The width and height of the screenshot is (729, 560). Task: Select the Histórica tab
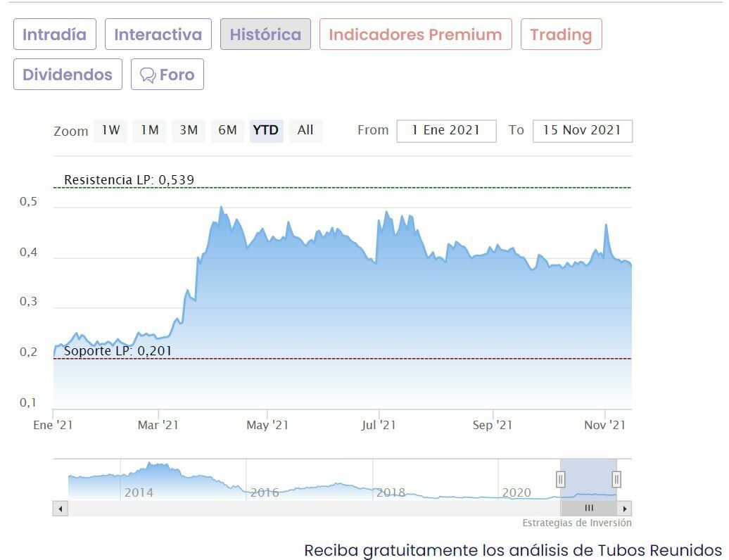click(265, 34)
